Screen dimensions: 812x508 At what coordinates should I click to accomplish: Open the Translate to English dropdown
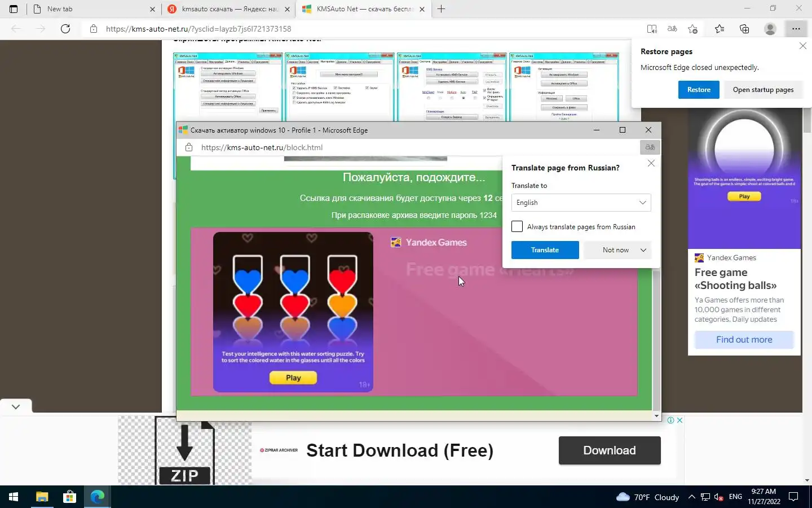[x=581, y=203]
